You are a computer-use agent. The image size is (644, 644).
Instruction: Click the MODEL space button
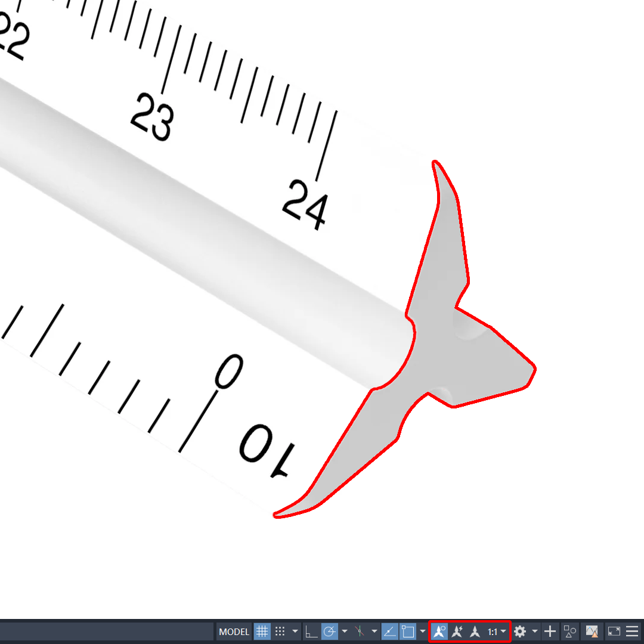pos(234,631)
